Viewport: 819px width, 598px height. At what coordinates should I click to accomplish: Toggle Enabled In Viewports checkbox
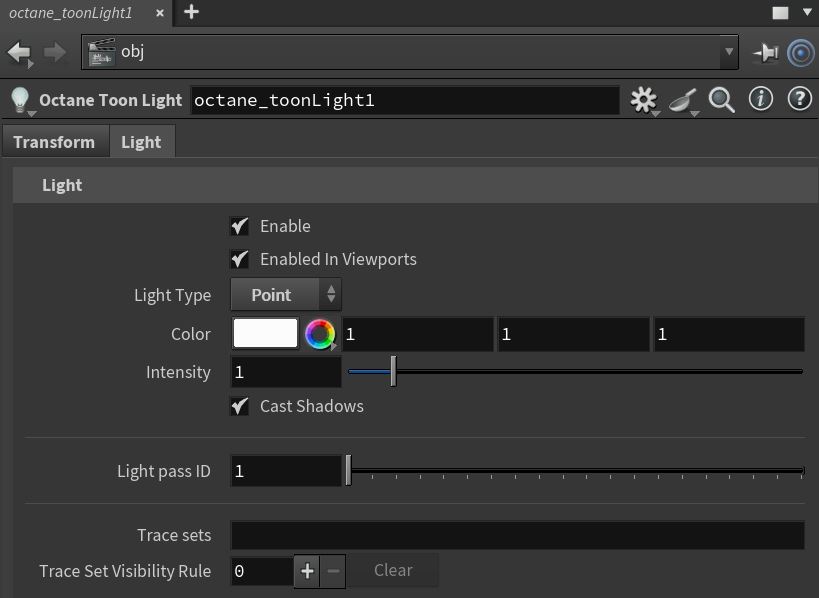point(240,259)
